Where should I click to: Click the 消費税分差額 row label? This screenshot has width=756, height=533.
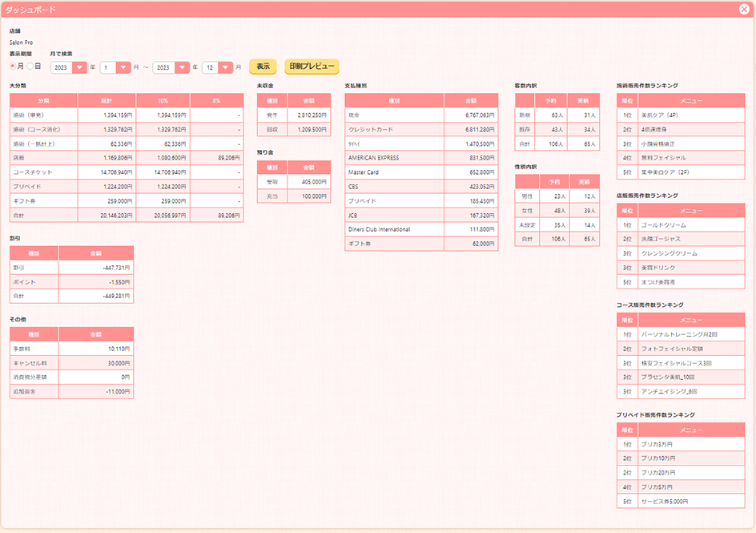(x=30, y=378)
